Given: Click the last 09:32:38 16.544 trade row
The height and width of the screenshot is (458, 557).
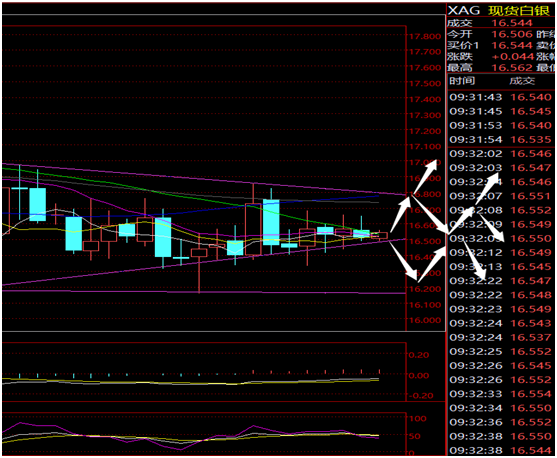Looking at the screenshot, I should click(501, 451).
